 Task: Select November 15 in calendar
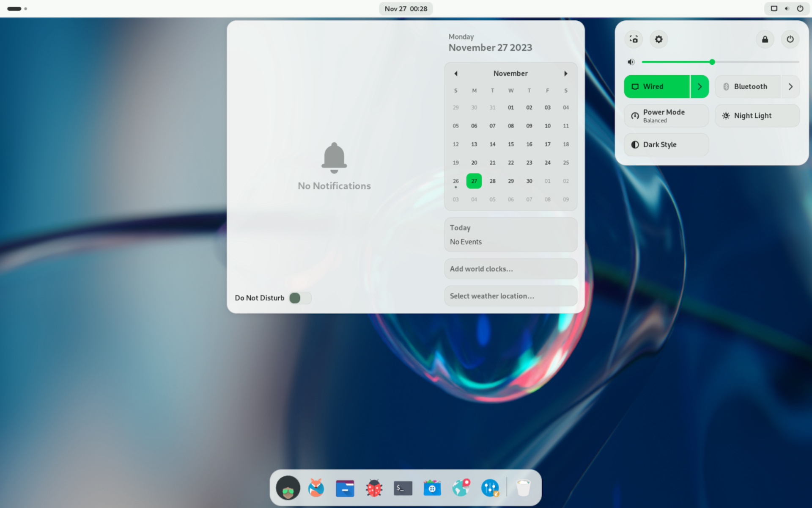511,144
